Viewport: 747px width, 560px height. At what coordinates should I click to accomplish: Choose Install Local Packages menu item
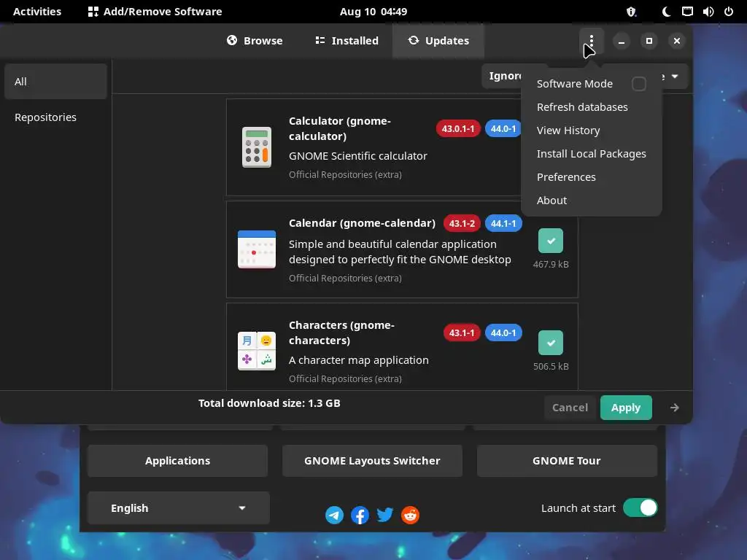click(591, 154)
